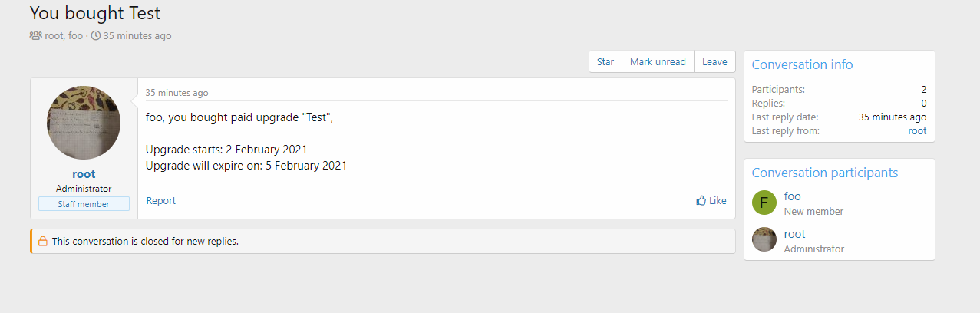
Task: Click the message timestamp 35 minutes ago
Action: pos(177,93)
